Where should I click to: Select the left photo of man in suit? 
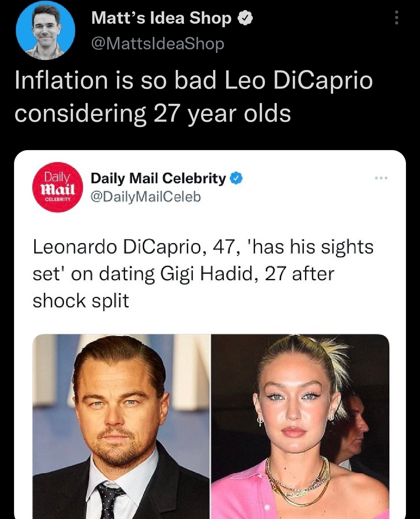121,426
